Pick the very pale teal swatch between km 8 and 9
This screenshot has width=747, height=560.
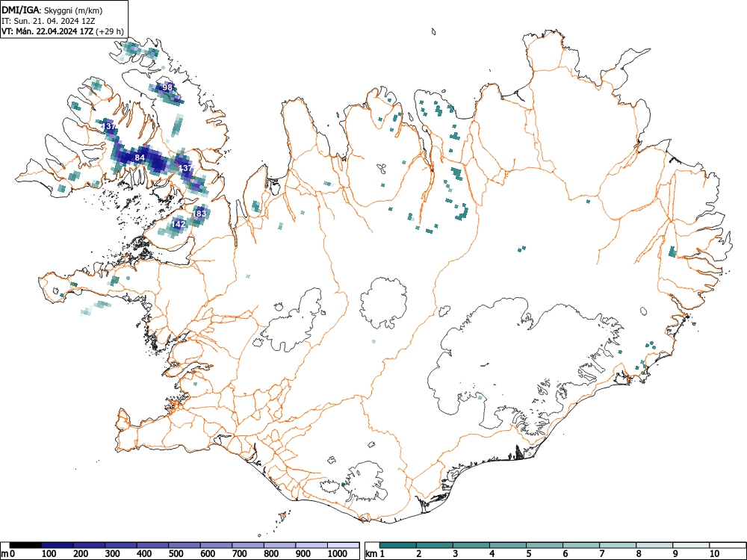pyautogui.click(x=654, y=545)
